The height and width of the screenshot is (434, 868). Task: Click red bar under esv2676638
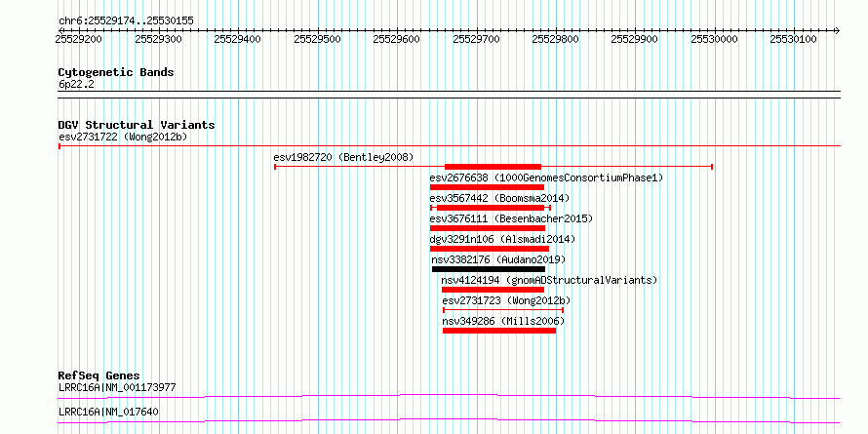pyautogui.click(x=487, y=187)
